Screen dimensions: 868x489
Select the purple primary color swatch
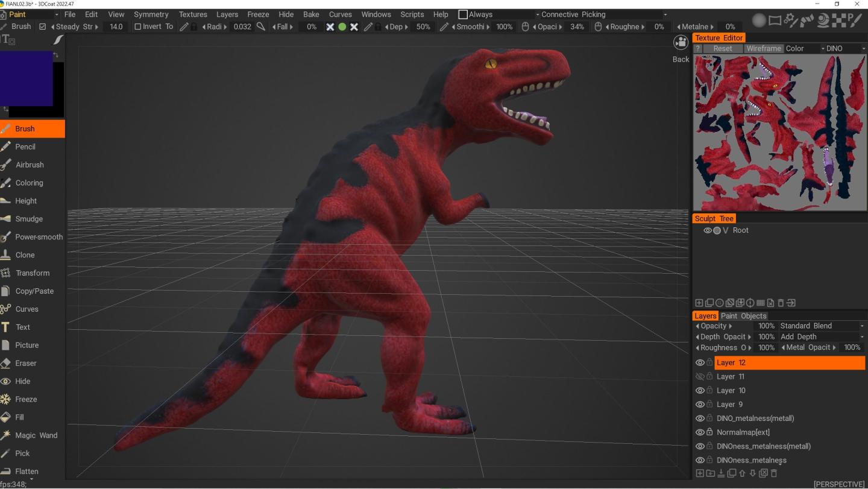pos(27,78)
